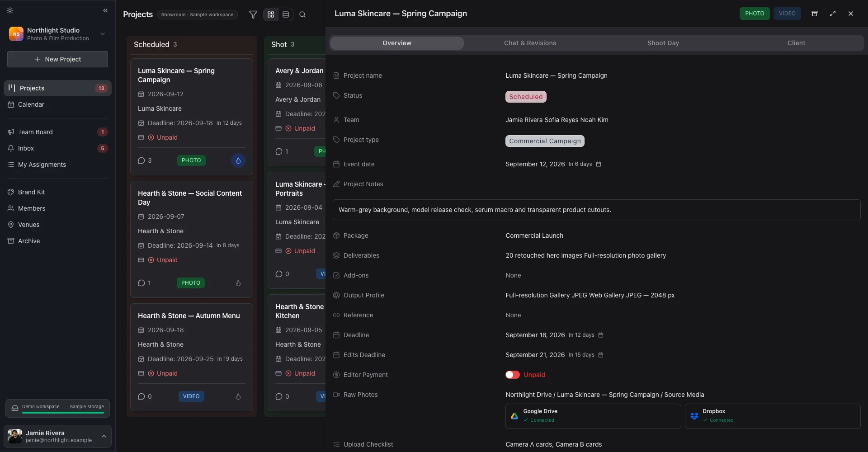Toggle the PHOTO tag in panel header
Screen dimensions: 868x452
coord(755,14)
